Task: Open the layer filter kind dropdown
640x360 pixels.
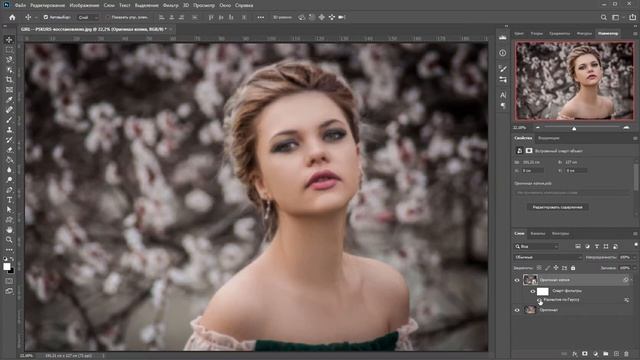Action: (x=536, y=247)
